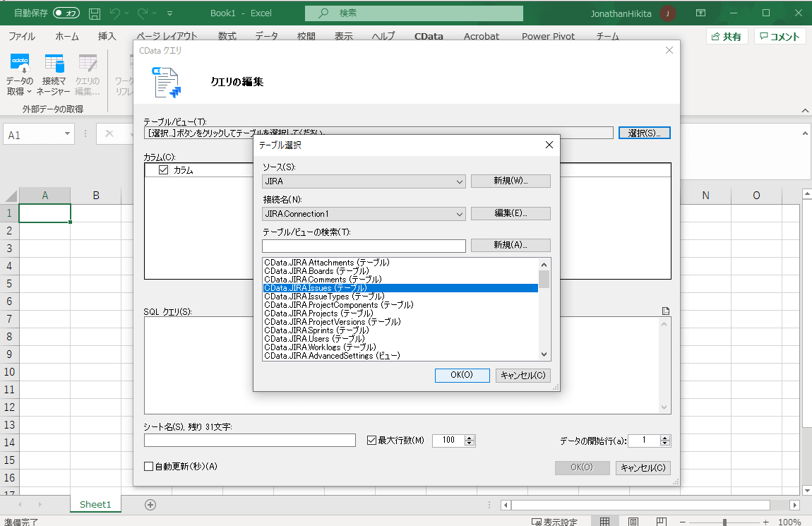Uncheck the 最大行数 checkbox
Image resolution: width=812 pixels, height=526 pixels.
[x=371, y=440]
